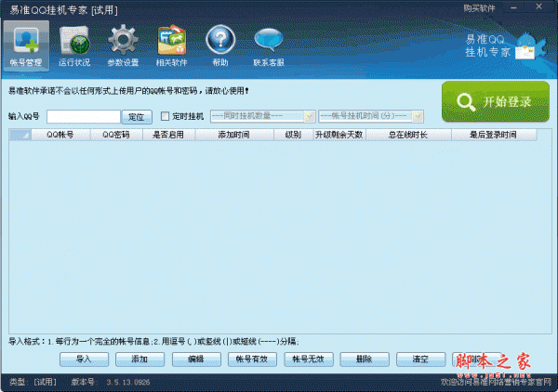Open the 参数设置 settings gear

click(x=123, y=46)
